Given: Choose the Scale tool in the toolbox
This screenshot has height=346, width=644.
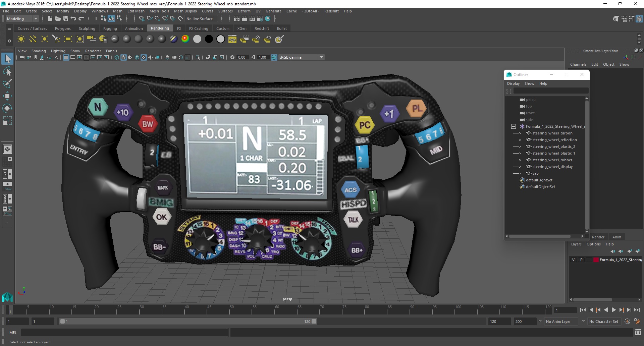Looking at the screenshot, I should coord(7,120).
